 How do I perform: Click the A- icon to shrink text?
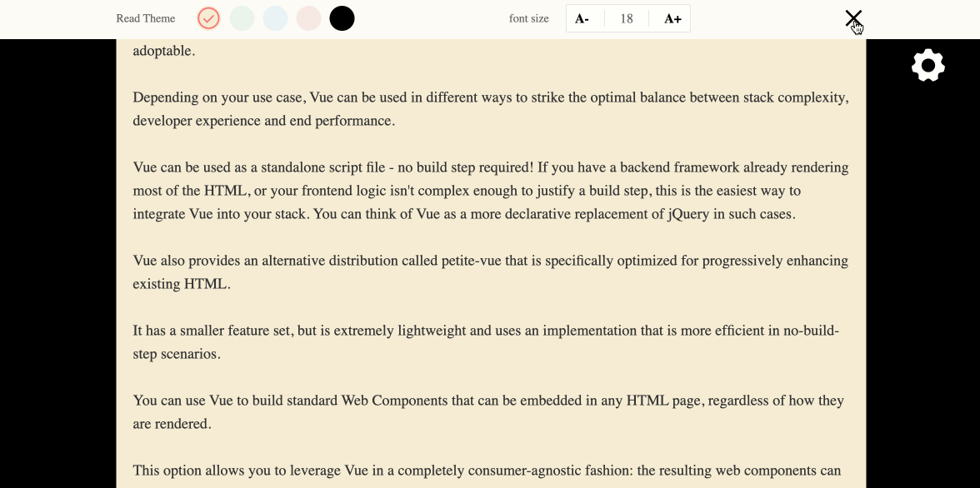click(x=583, y=17)
